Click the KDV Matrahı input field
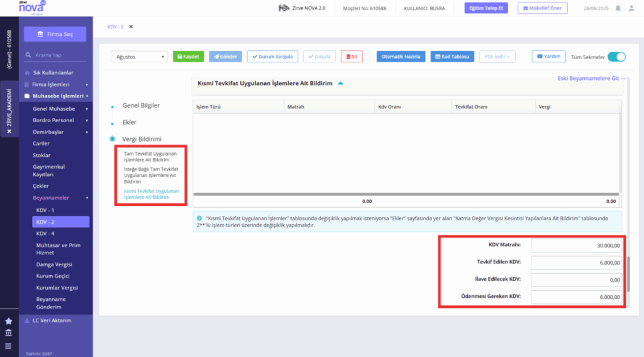 click(x=576, y=246)
